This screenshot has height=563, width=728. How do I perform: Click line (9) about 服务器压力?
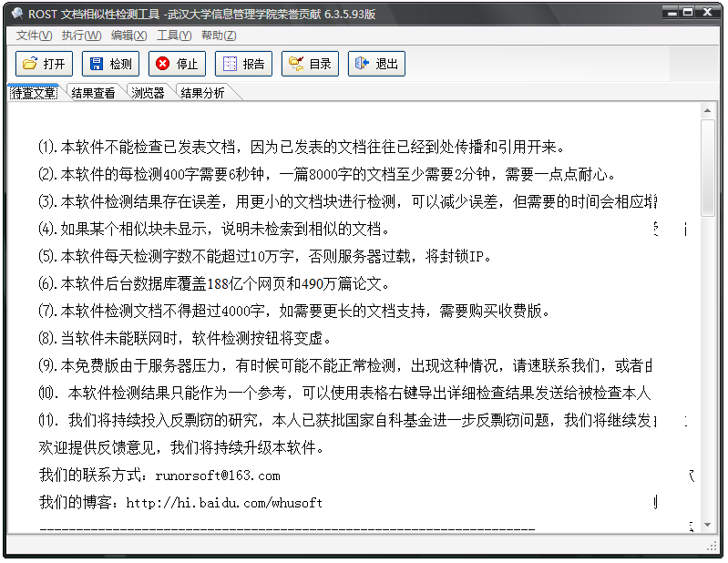[x=345, y=365]
